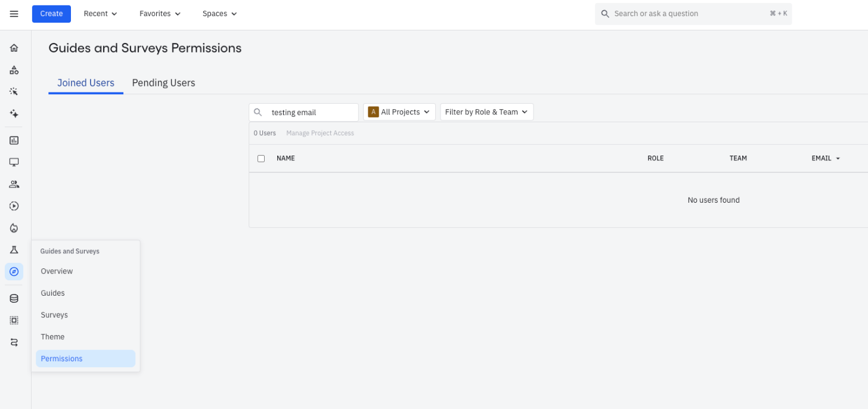Go to the Home sidebar icon
The width and height of the screenshot is (868, 409).
pos(14,48)
